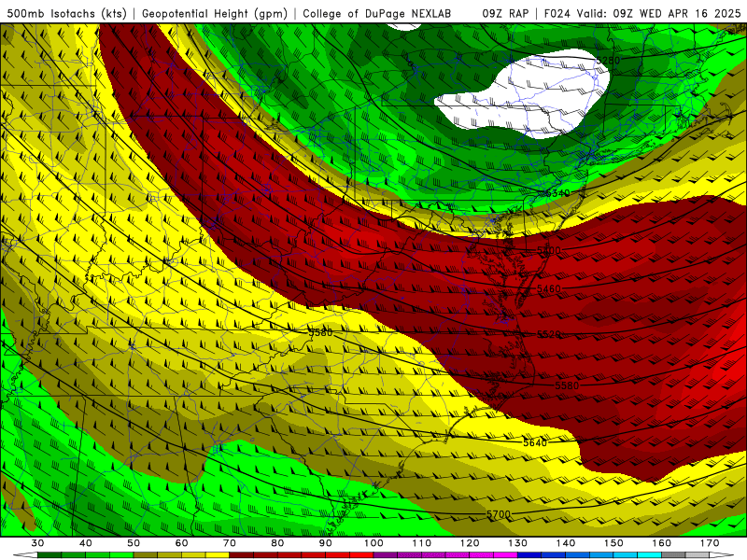The width and height of the screenshot is (747, 560).
Task: Pick the bright yellow swatch left of 70
Action: (x=218, y=555)
